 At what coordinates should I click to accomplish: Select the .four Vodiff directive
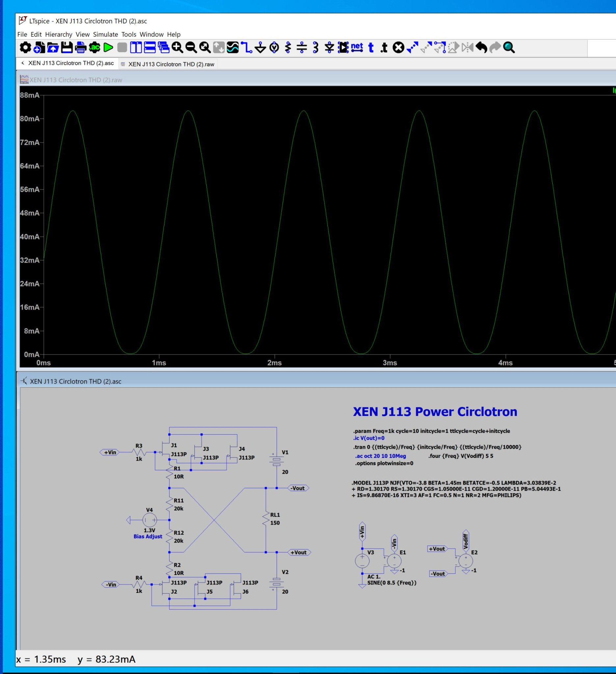click(x=461, y=456)
